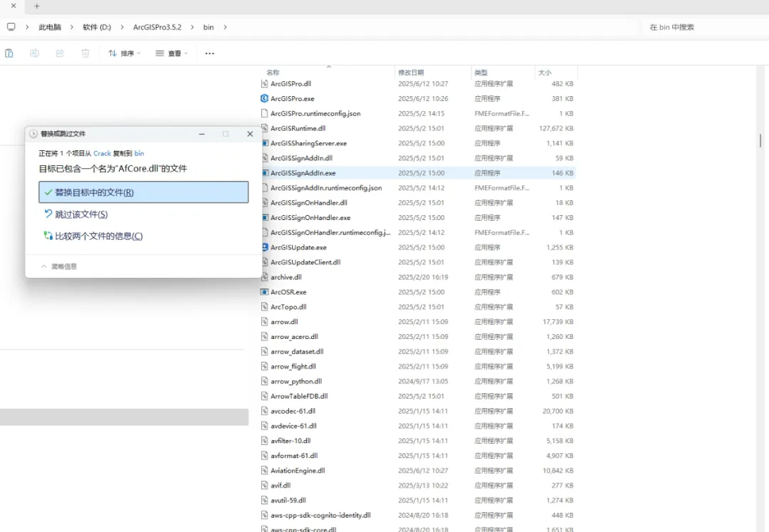The width and height of the screenshot is (769, 532).
Task: Expand chevron after bin in address bar
Action: tap(225, 27)
